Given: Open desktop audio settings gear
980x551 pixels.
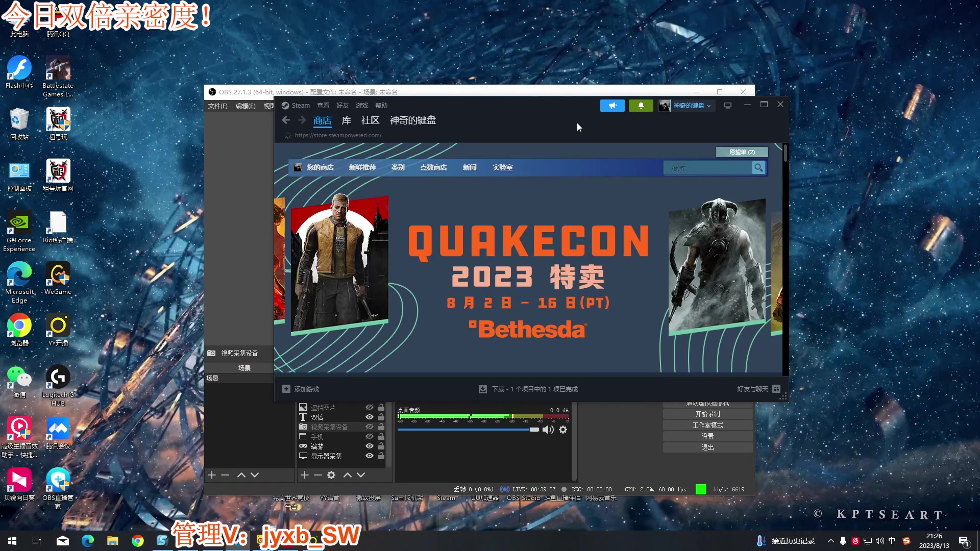Looking at the screenshot, I should [x=563, y=430].
